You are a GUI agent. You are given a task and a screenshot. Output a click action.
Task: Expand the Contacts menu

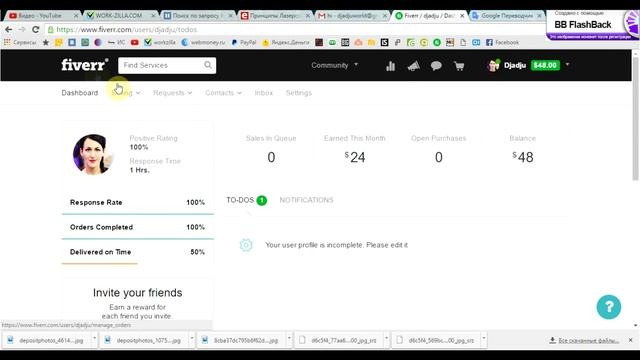(223, 93)
